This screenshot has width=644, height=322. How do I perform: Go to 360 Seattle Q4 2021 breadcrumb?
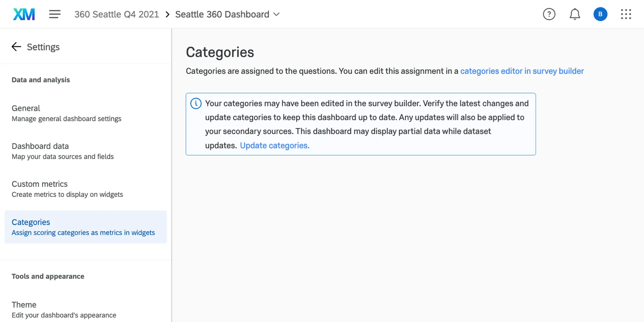[117, 14]
